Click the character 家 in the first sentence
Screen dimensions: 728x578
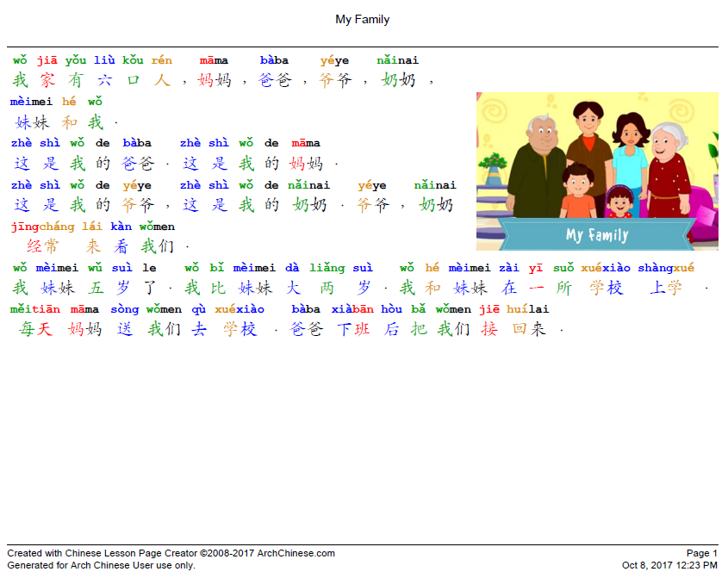[47, 79]
